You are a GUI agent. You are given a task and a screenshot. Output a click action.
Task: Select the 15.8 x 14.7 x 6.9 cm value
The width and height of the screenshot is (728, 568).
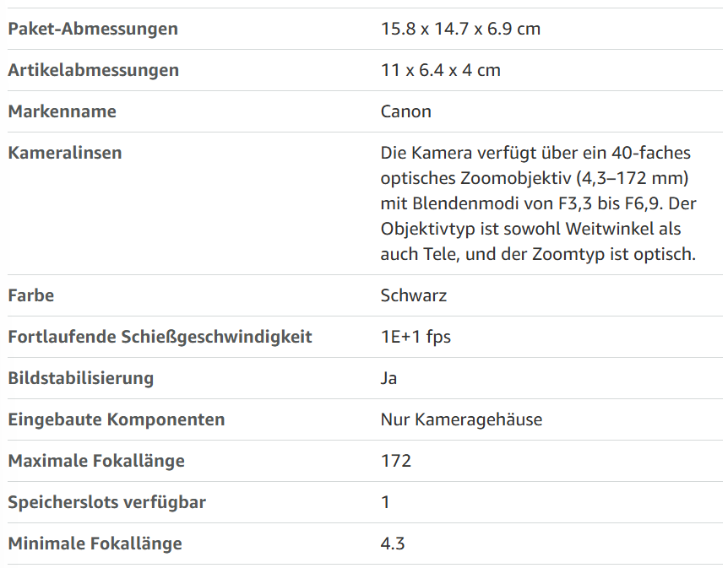pos(460,29)
